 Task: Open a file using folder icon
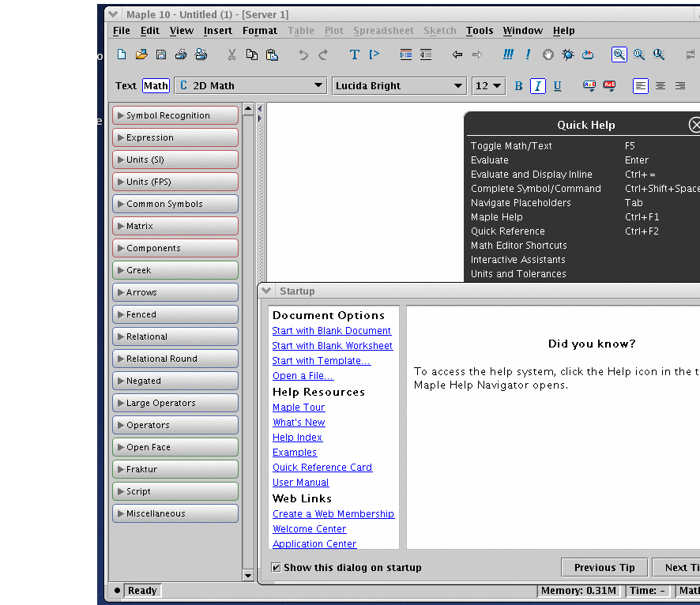[x=141, y=54]
